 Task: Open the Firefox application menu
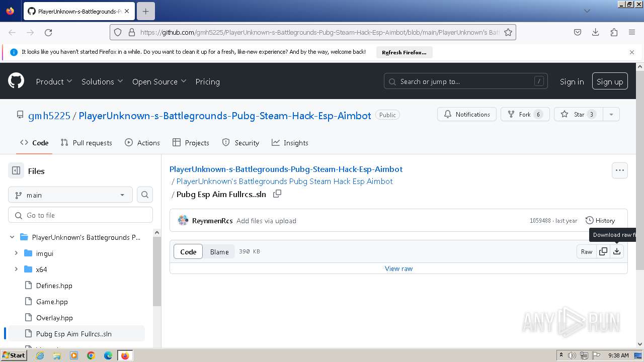632,32
